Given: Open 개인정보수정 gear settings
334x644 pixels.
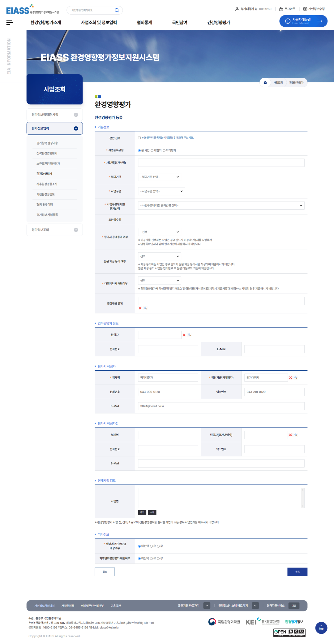Looking at the screenshot, I should [314, 9].
